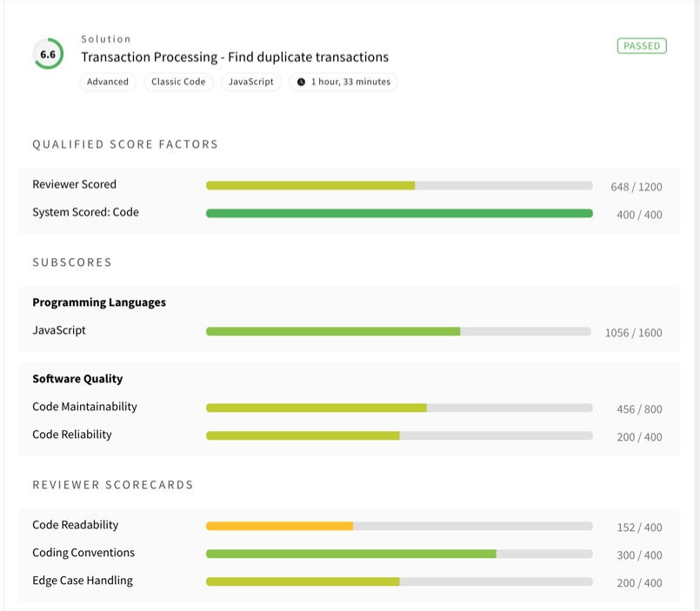Click the 6.6 circular score badge

[x=48, y=54]
